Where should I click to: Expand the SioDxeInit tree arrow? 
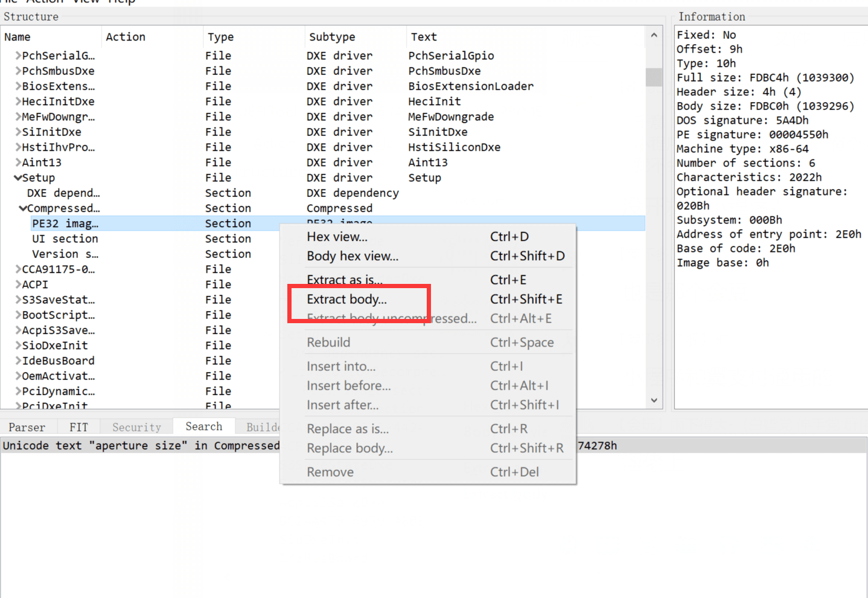[x=18, y=346]
